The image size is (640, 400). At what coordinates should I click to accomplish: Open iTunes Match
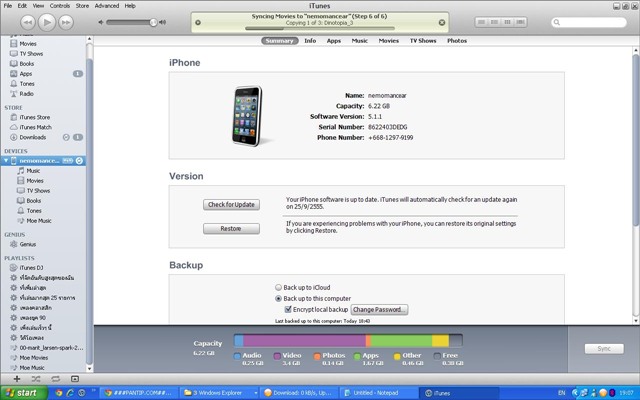(x=36, y=127)
